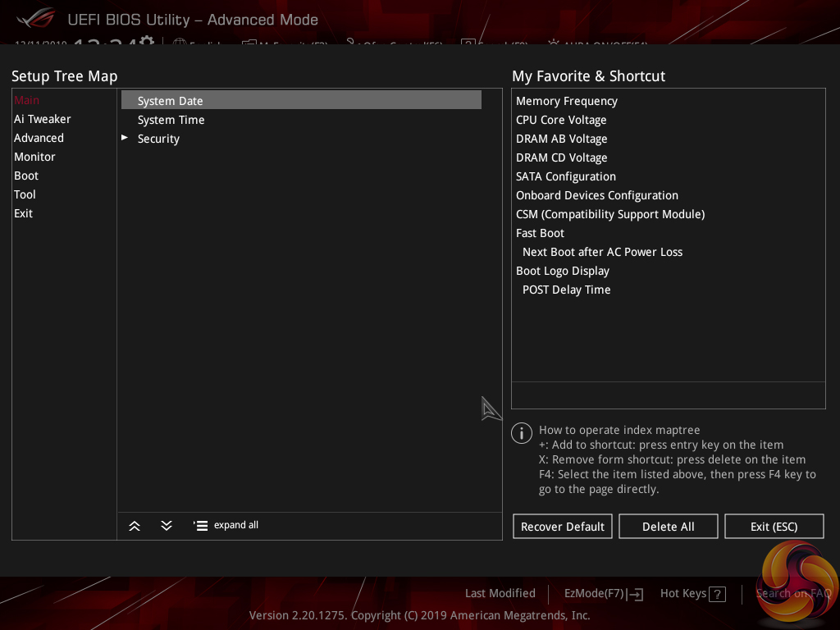Click the Delete All button
The image size is (840, 630).
(x=668, y=527)
